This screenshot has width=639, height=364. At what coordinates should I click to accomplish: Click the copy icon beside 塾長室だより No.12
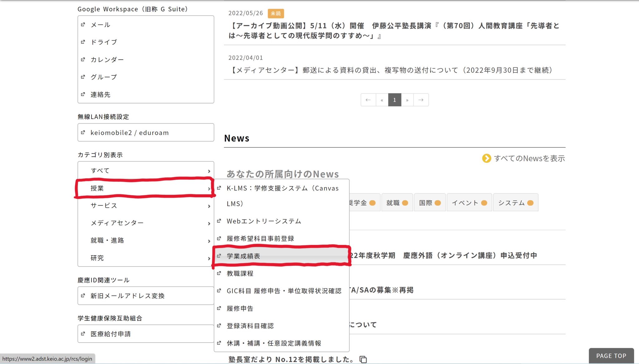pyautogui.click(x=363, y=359)
